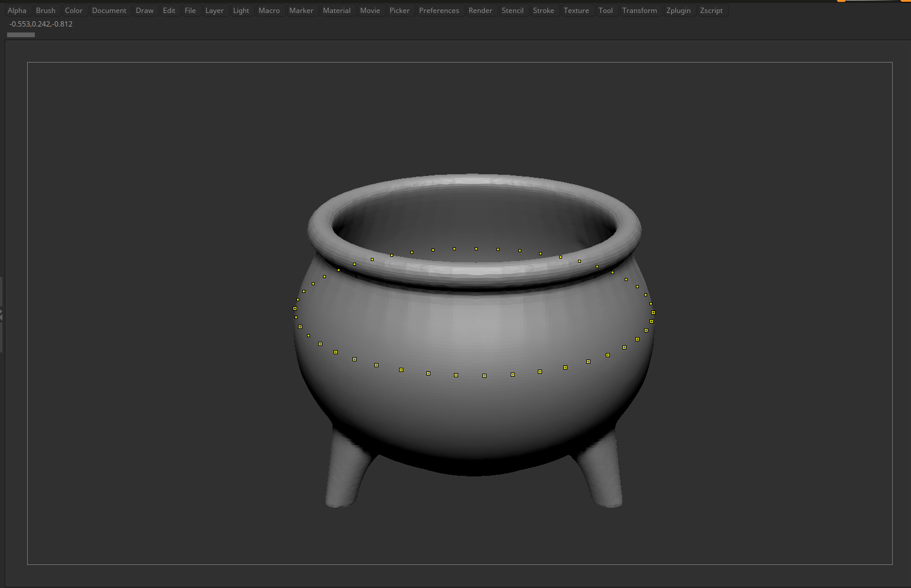The image size is (911, 588).
Task: Open the Zscript menu
Action: 711,11
